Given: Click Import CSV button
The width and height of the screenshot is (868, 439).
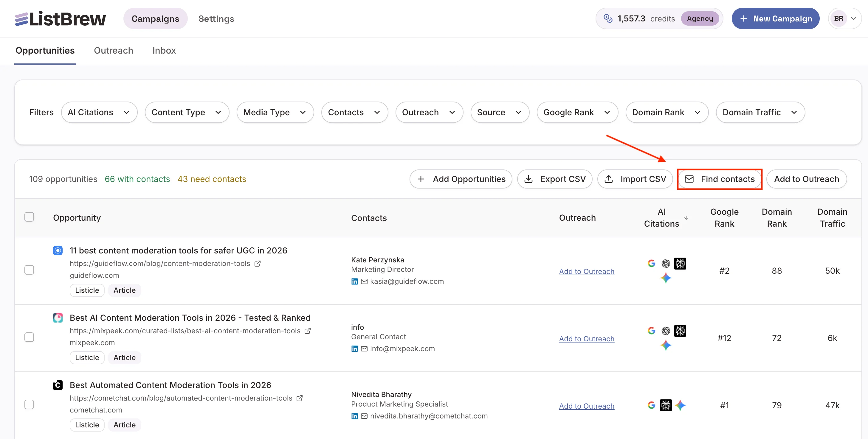Looking at the screenshot, I should pos(635,179).
